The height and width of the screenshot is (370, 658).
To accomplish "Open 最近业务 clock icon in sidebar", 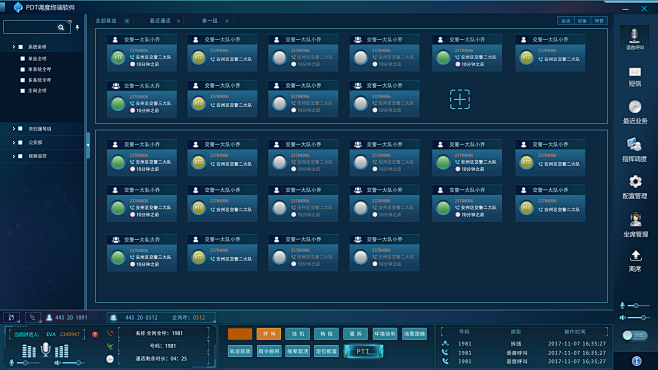I will [x=634, y=107].
